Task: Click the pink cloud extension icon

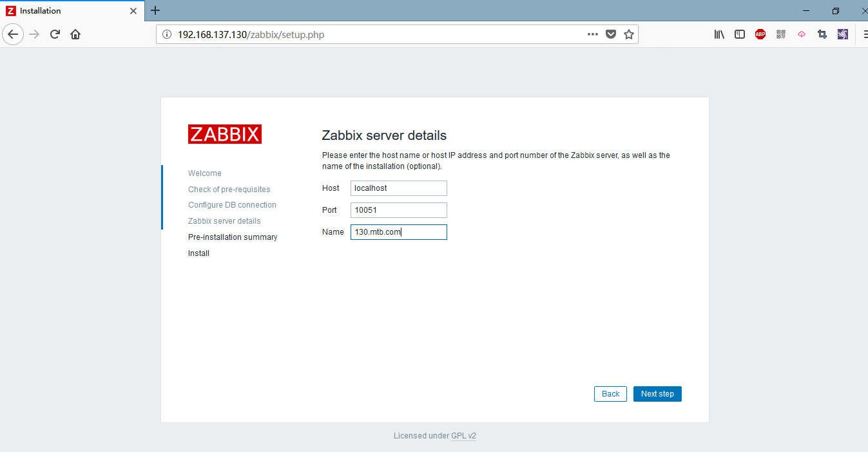Action: pos(802,34)
